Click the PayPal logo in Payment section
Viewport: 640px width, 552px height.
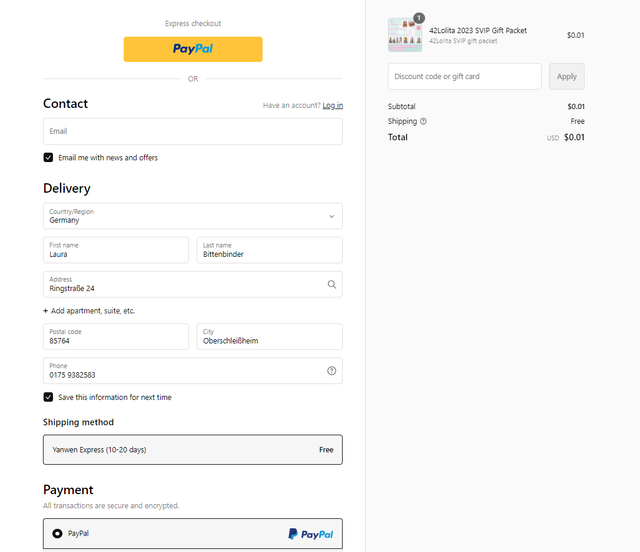point(311,534)
